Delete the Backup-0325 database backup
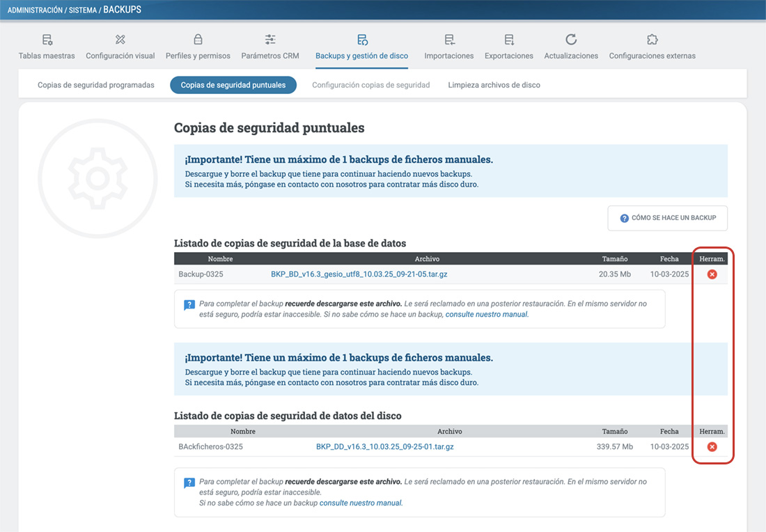This screenshot has width=766, height=532. click(712, 274)
